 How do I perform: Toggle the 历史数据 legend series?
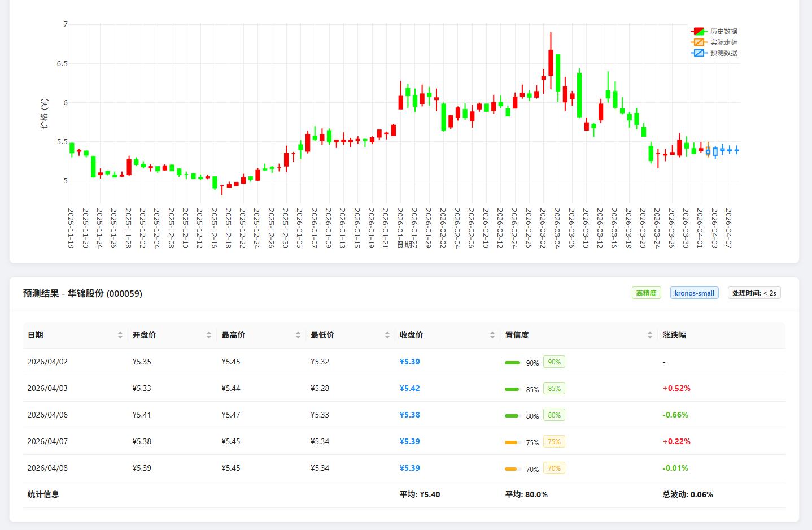(x=714, y=32)
